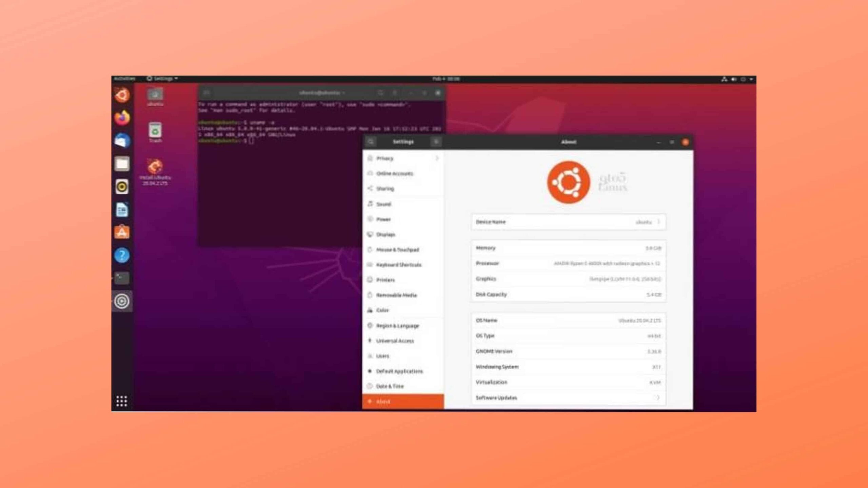Select Region & Language in sidebar
This screenshot has height=488, width=868.
click(x=403, y=326)
